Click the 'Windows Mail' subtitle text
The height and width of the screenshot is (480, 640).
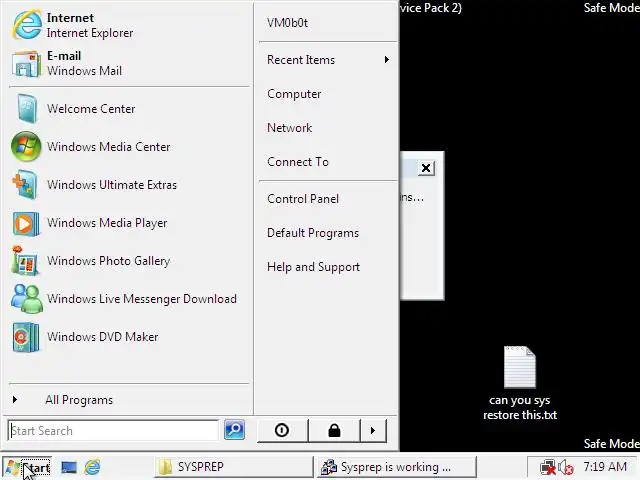pos(84,71)
